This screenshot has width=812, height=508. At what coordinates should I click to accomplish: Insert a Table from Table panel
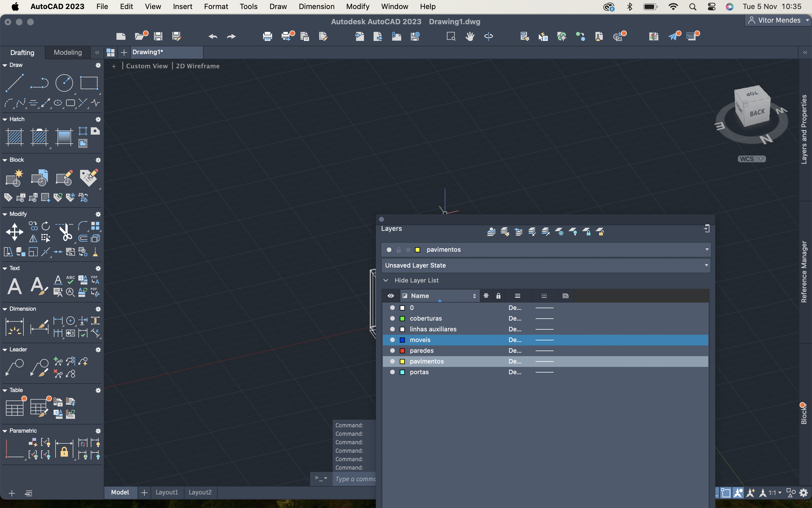point(14,408)
